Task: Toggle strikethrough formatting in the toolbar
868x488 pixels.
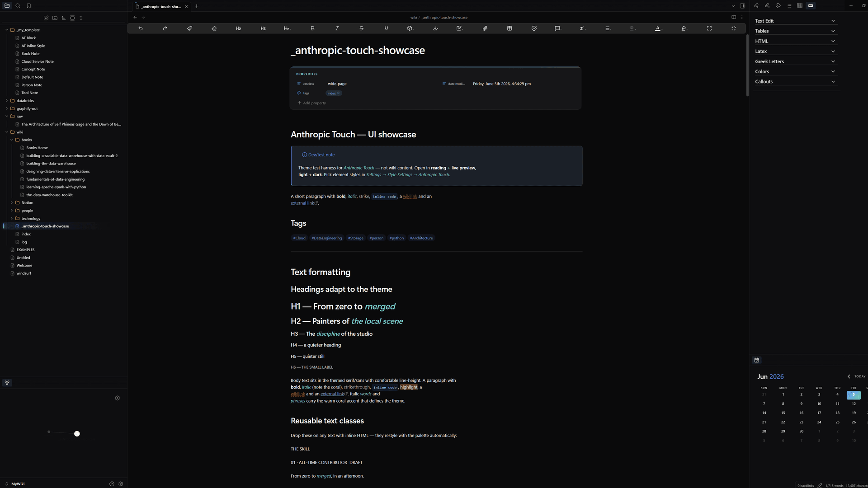Action: pyautogui.click(x=361, y=28)
